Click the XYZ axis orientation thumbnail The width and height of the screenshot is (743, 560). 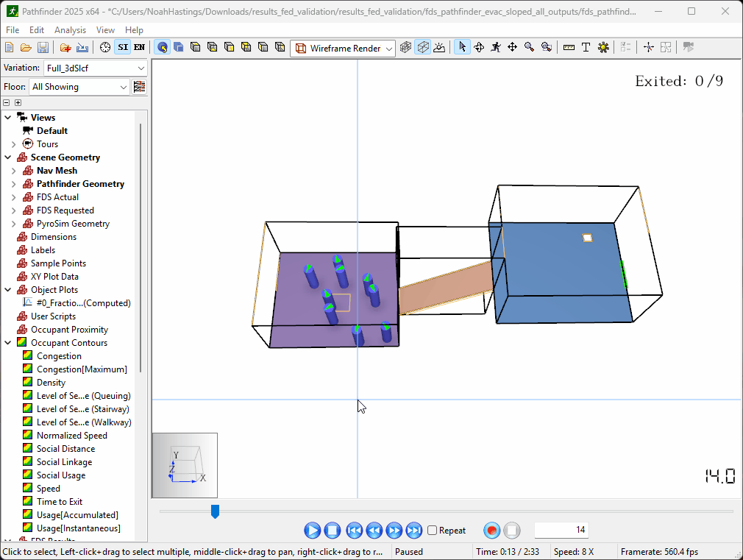click(185, 465)
